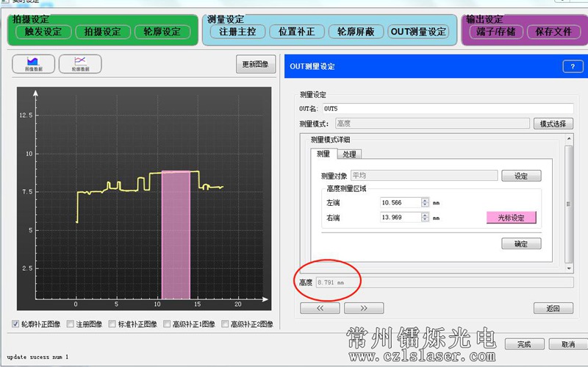Click the 图像数据 image data icon button
The image size is (588, 367).
click(x=34, y=64)
